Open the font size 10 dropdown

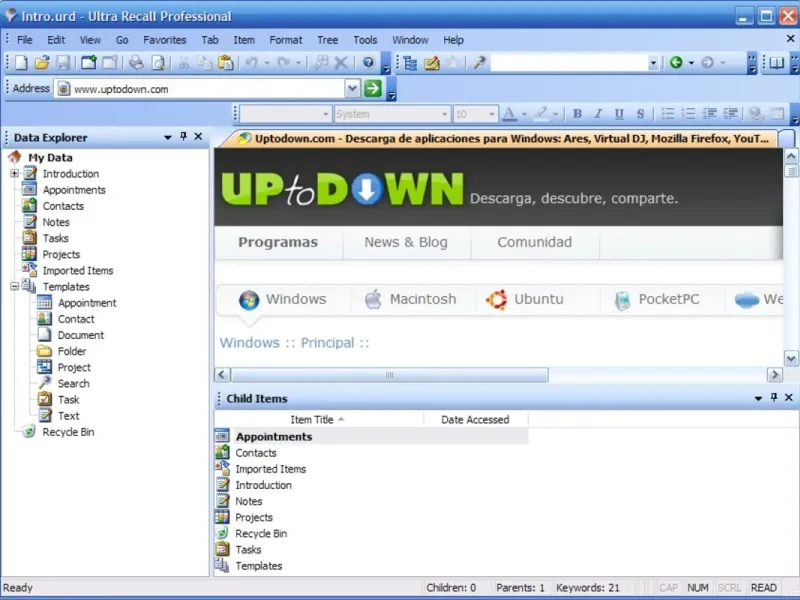[x=492, y=114]
